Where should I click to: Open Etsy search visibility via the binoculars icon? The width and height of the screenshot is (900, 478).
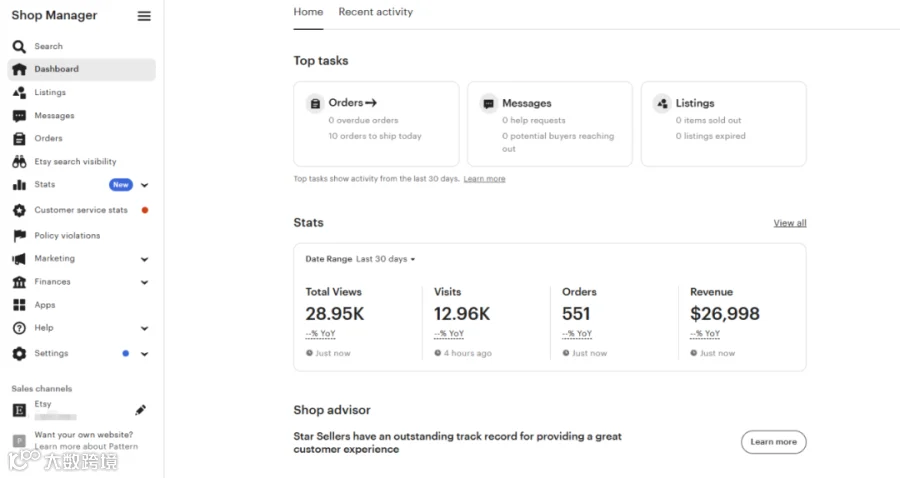pyautogui.click(x=19, y=162)
